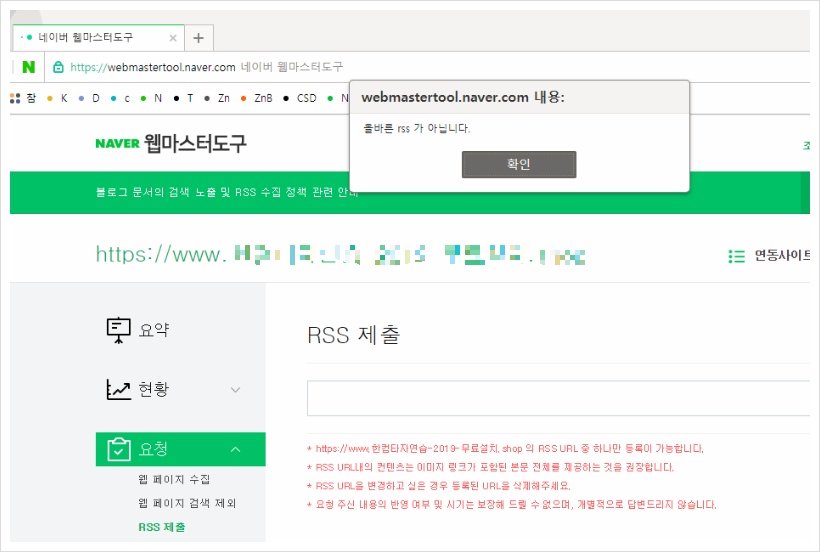Open RSS 제출 submenu item

(162, 527)
